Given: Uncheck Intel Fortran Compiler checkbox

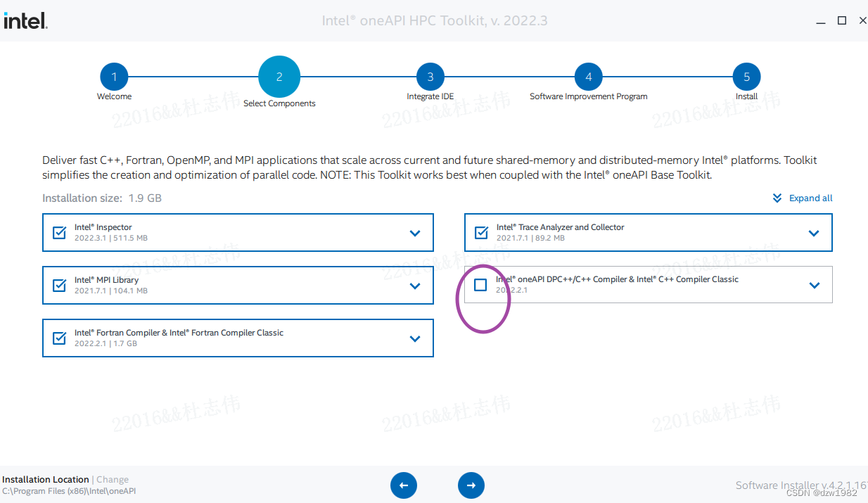Looking at the screenshot, I should pos(60,338).
